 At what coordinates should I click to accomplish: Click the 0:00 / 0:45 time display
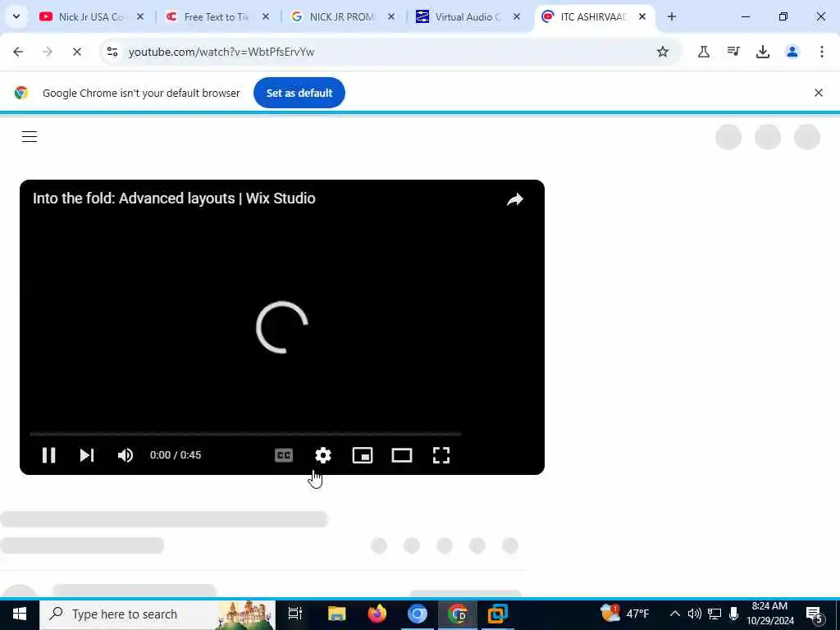176,454
